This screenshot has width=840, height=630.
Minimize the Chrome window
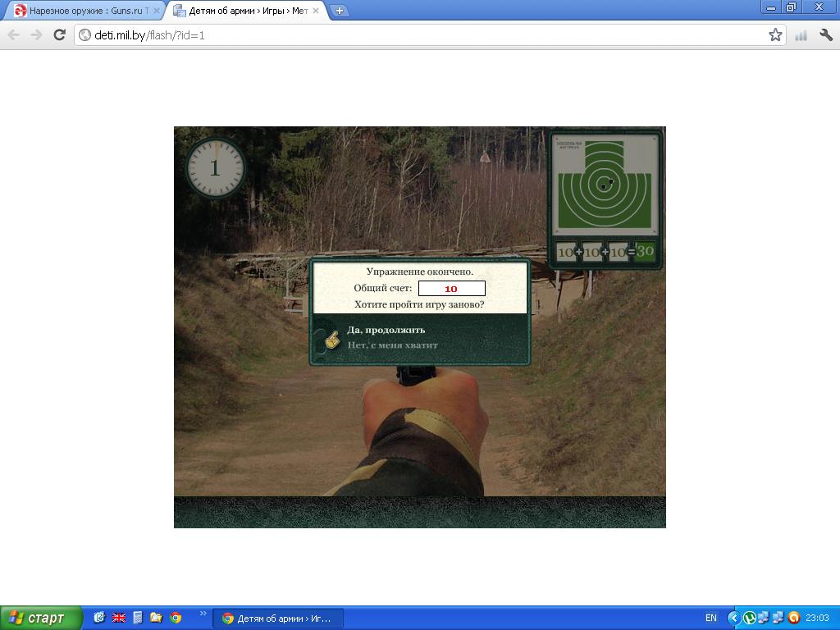point(771,7)
